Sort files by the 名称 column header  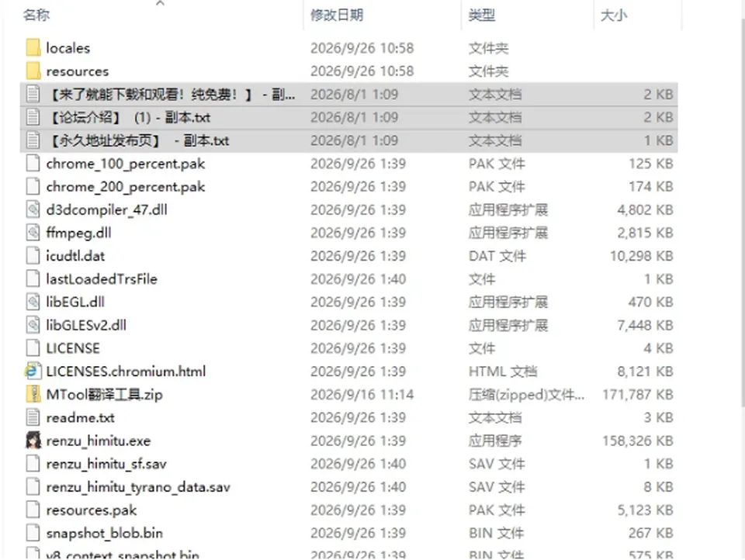[36, 16]
